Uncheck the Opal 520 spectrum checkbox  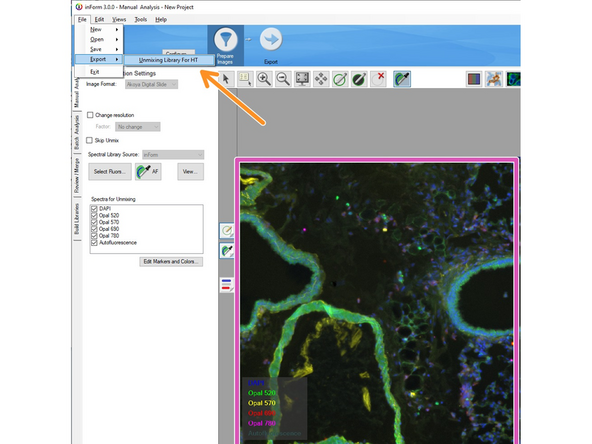94,215
